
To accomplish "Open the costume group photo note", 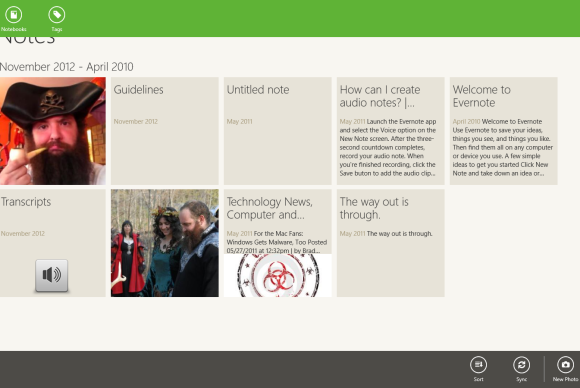I will click(x=165, y=243).
